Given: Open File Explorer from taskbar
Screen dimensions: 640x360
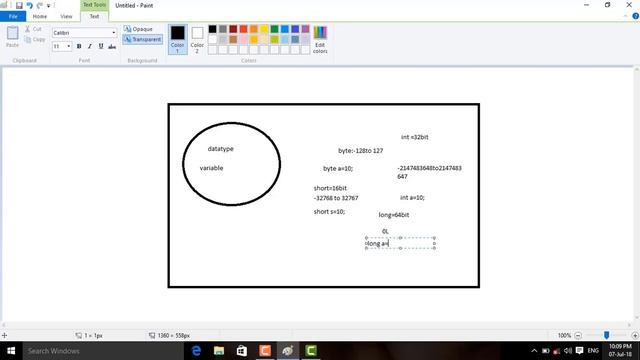Looking at the screenshot, I should [x=219, y=351].
